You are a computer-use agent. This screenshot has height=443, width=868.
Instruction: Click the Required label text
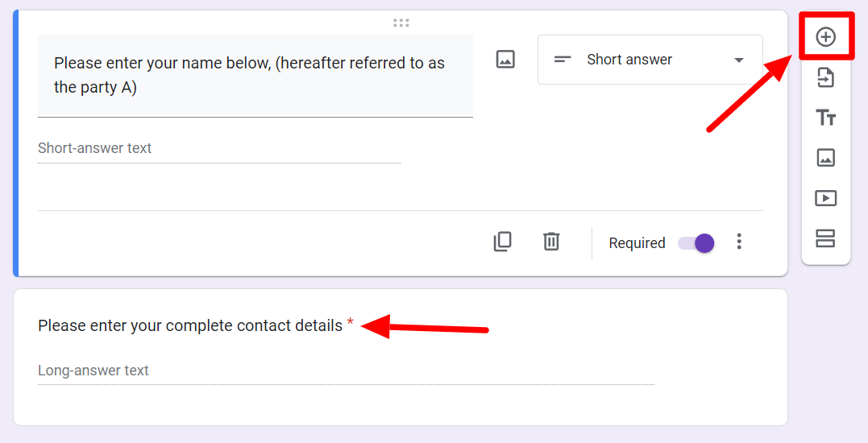pos(637,242)
